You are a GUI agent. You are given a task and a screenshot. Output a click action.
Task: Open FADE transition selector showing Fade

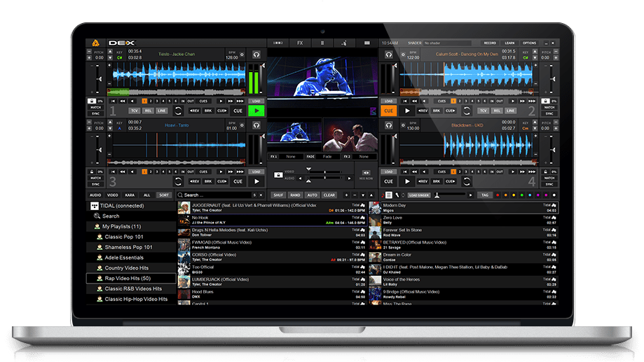click(327, 156)
